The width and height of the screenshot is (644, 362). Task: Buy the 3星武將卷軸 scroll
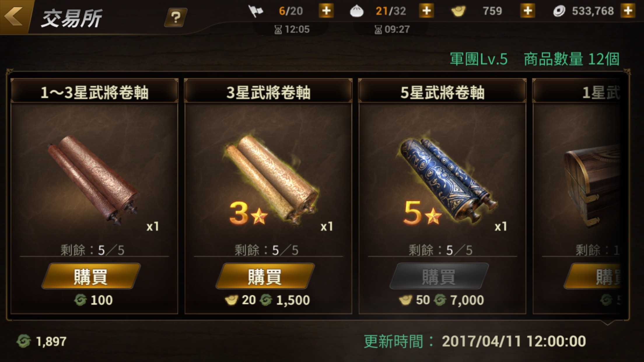[x=265, y=276]
